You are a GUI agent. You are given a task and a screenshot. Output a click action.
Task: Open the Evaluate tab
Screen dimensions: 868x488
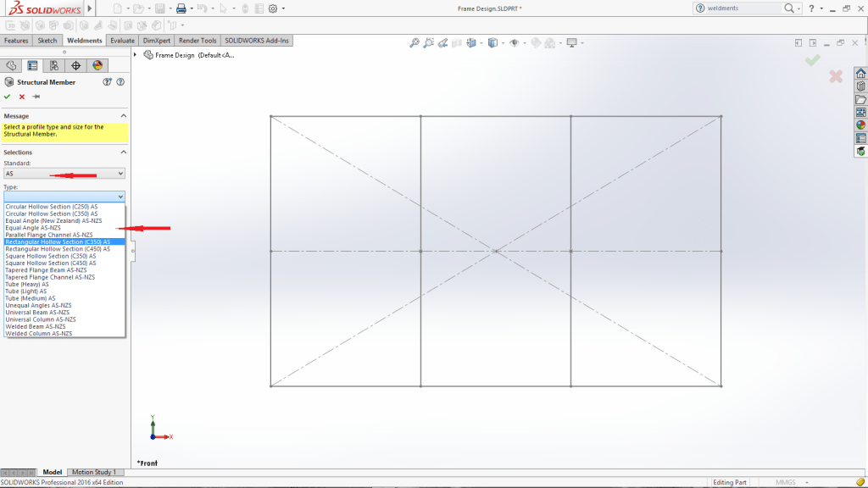click(122, 41)
